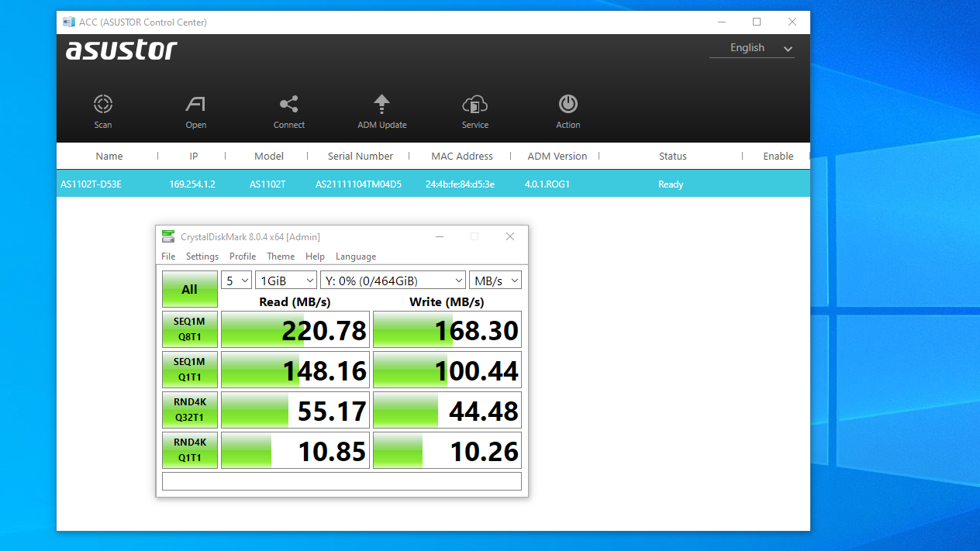The image size is (980, 551).
Task: Click MAC address 24:4b:fe:84:d5:3e
Action: point(461,184)
